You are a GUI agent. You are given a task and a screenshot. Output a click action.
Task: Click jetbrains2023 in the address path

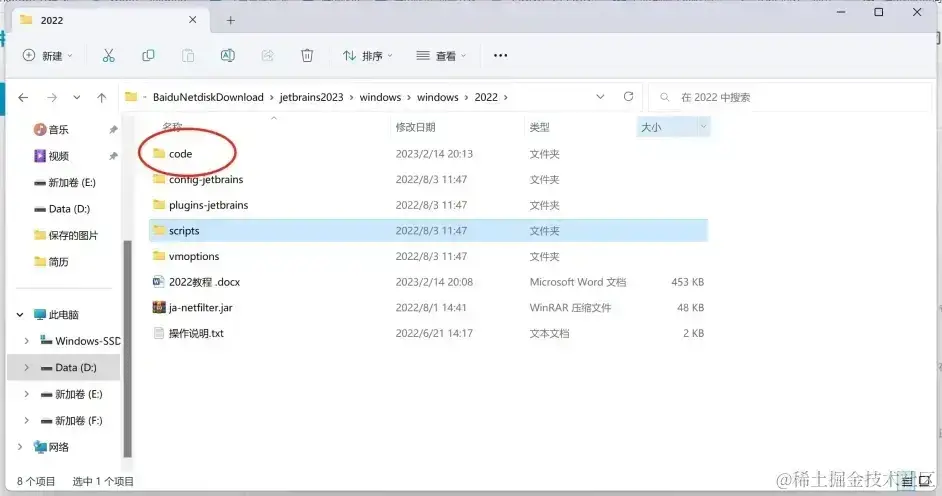pyautogui.click(x=311, y=97)
